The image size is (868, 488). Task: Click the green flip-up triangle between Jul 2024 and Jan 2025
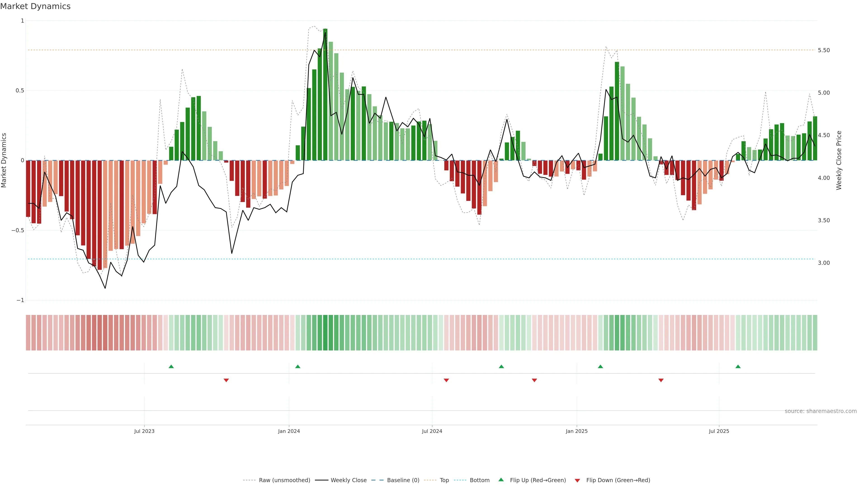(x=501, y=366)
